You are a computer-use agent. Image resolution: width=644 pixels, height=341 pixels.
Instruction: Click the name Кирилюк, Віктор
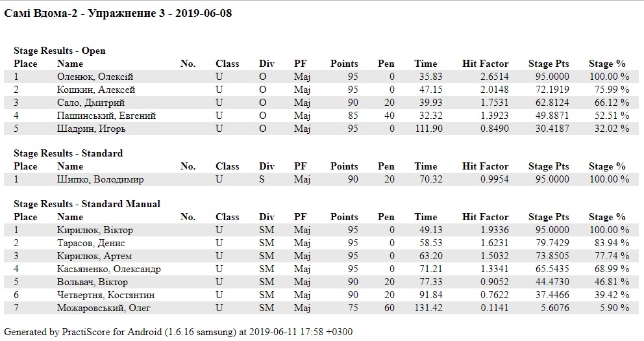pos(95,230)
